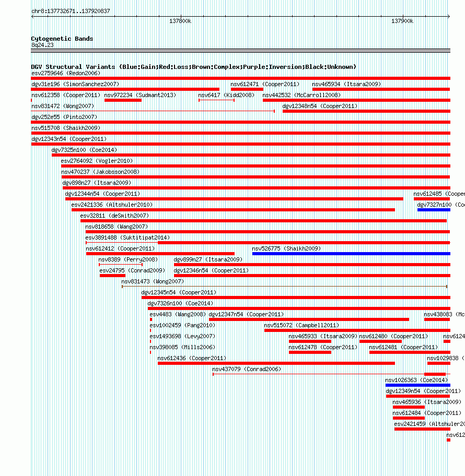
Task: Select the dgv31e196 (SimonSanchez2007) variant
Action: [75, 84]
